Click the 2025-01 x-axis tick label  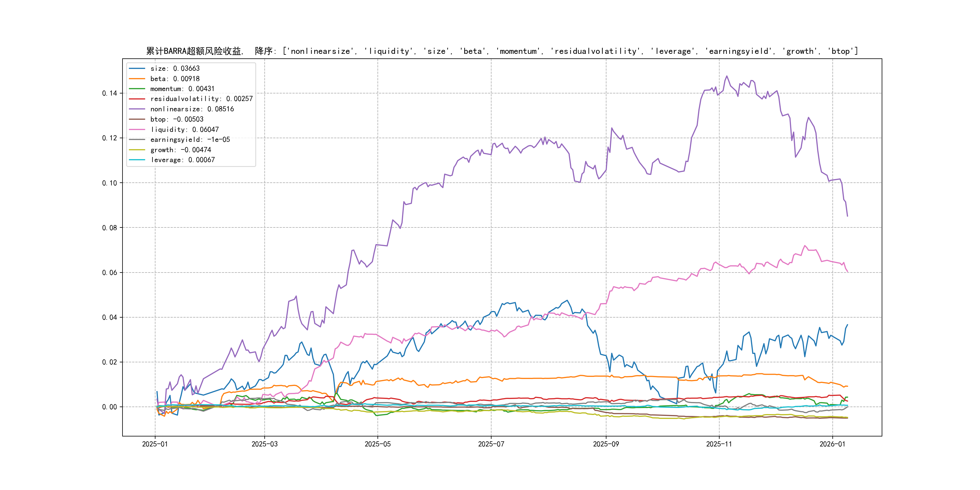(155, 444)
